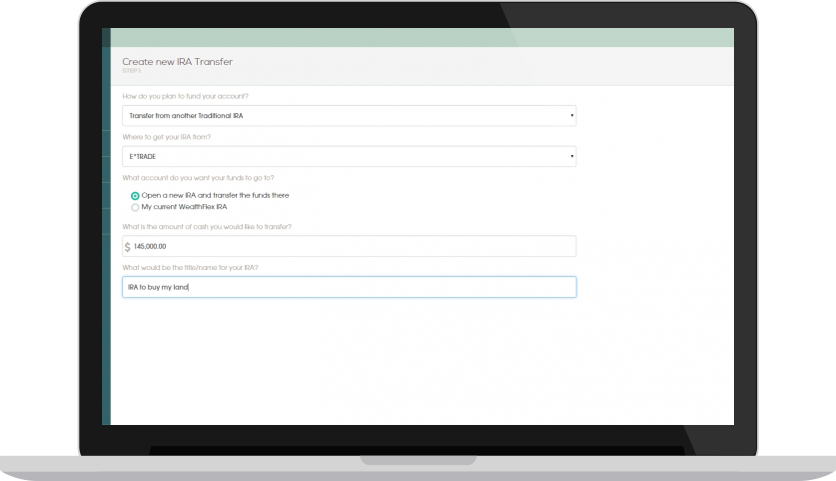This screenshot has height=481, width=836.
Task: Click 'How do you plan to fund' label
Action: [185, 96]
